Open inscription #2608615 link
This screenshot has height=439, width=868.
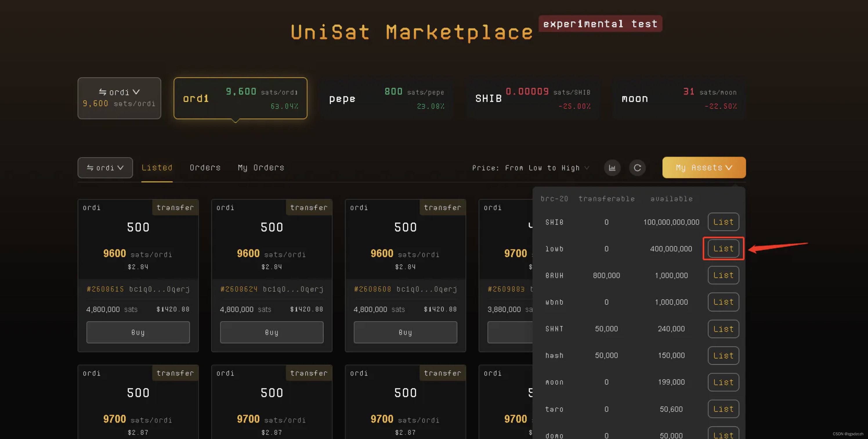tap(105, 289)
